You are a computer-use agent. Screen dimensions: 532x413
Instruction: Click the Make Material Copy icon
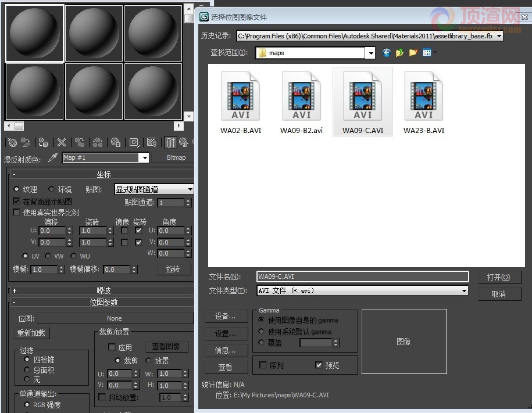(80, 142)
